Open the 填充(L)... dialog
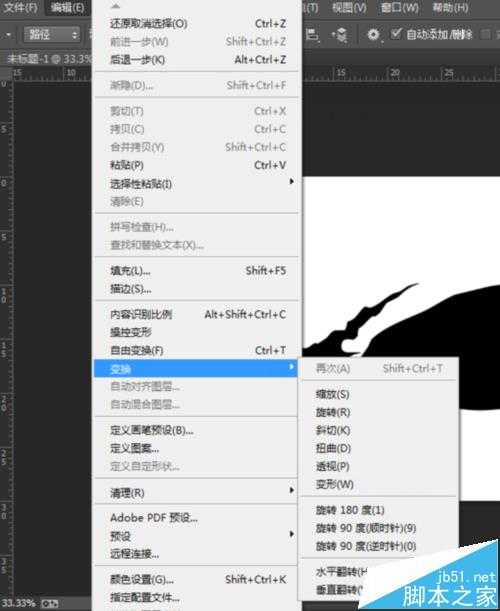The image size is (500, 611). pyautogui.click(x=197, y=270)
